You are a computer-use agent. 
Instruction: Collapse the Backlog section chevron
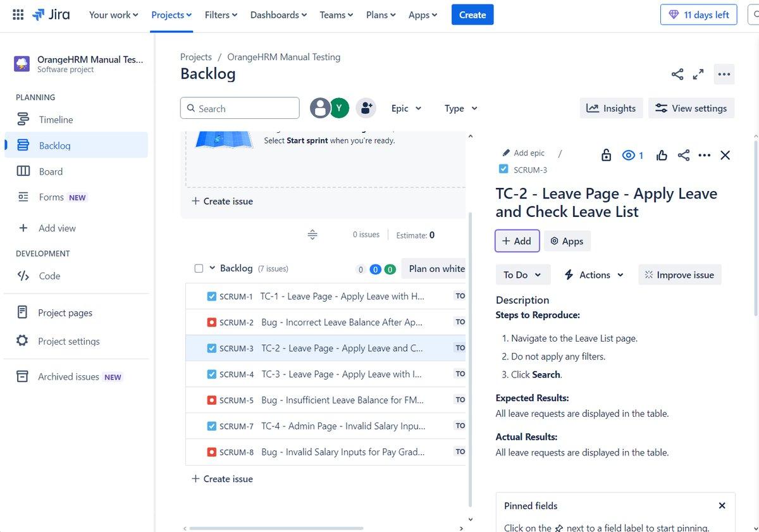click(213, 268)
